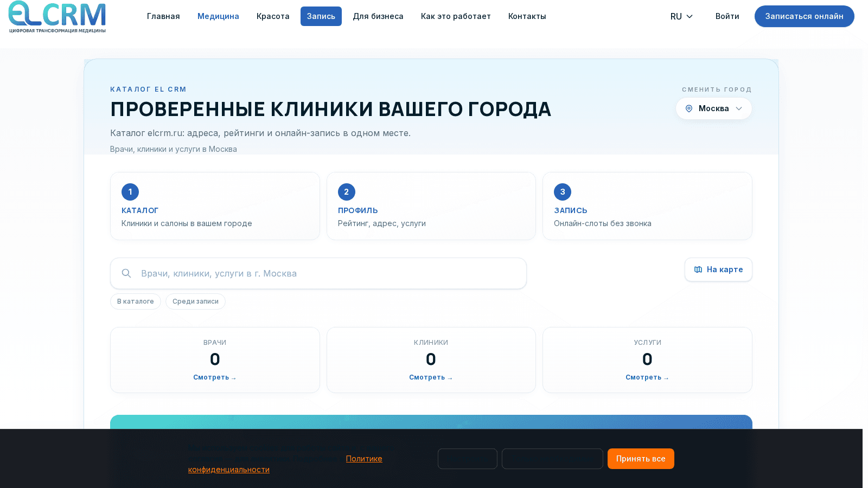Click the Запись step card

(647, 206)
